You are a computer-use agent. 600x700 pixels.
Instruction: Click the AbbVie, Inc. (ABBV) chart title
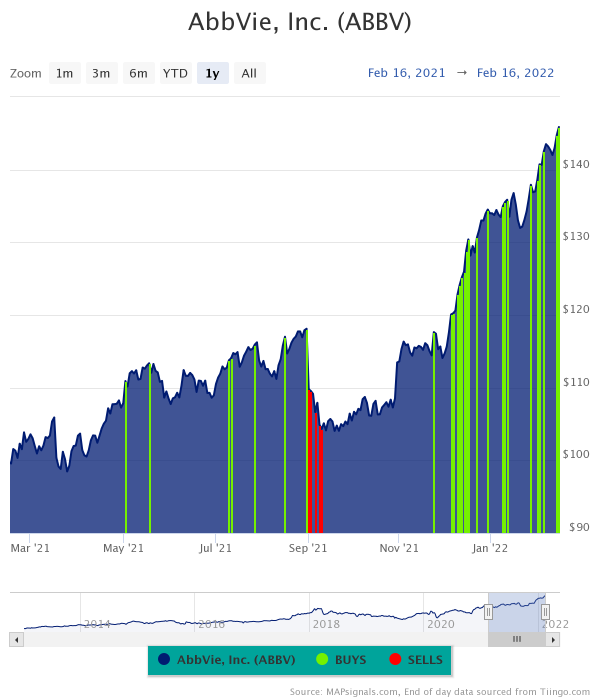(x=300, y=22)
